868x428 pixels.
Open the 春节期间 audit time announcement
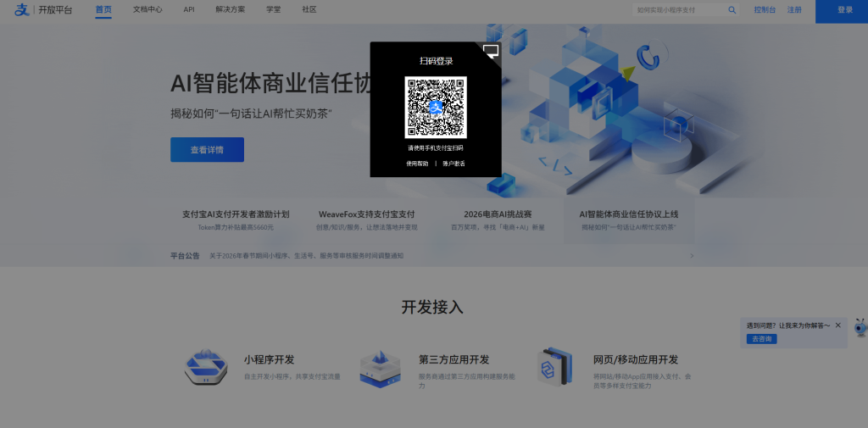coord(306,256)
